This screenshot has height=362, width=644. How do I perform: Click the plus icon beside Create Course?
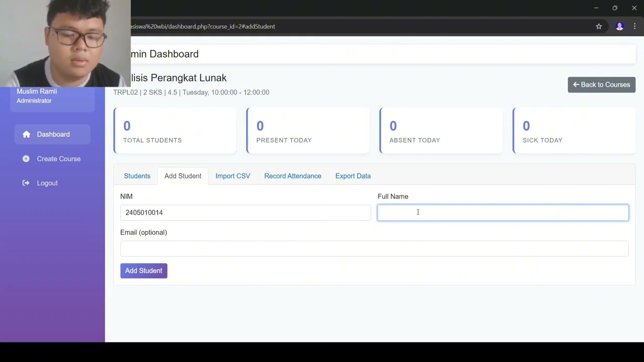(x=26, y=159)
